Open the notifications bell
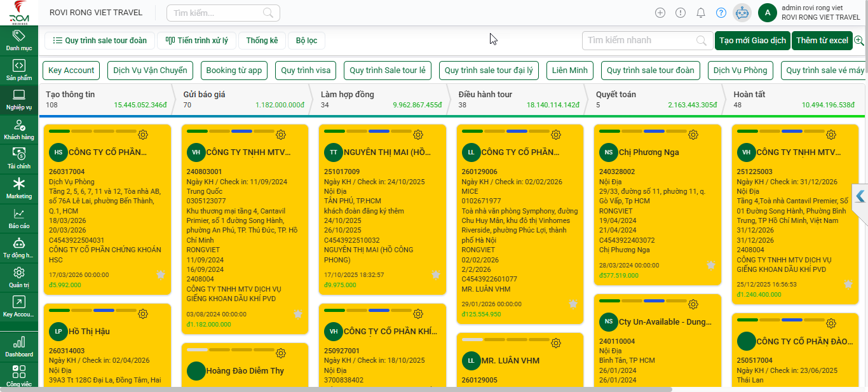 701,13
